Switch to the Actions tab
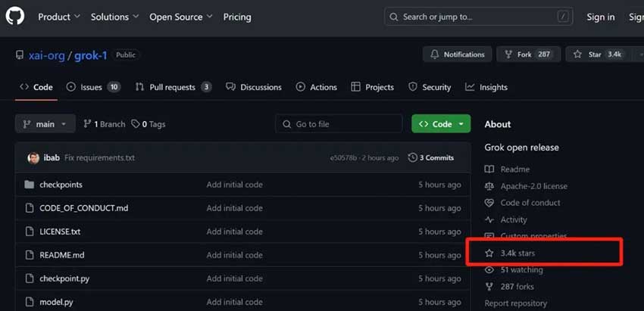Screen dimensions: 644x311 click(x=316, y=87)
